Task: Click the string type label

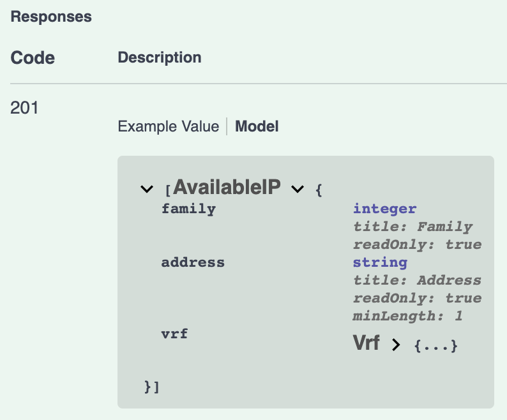Action: (x=380, y=262)
